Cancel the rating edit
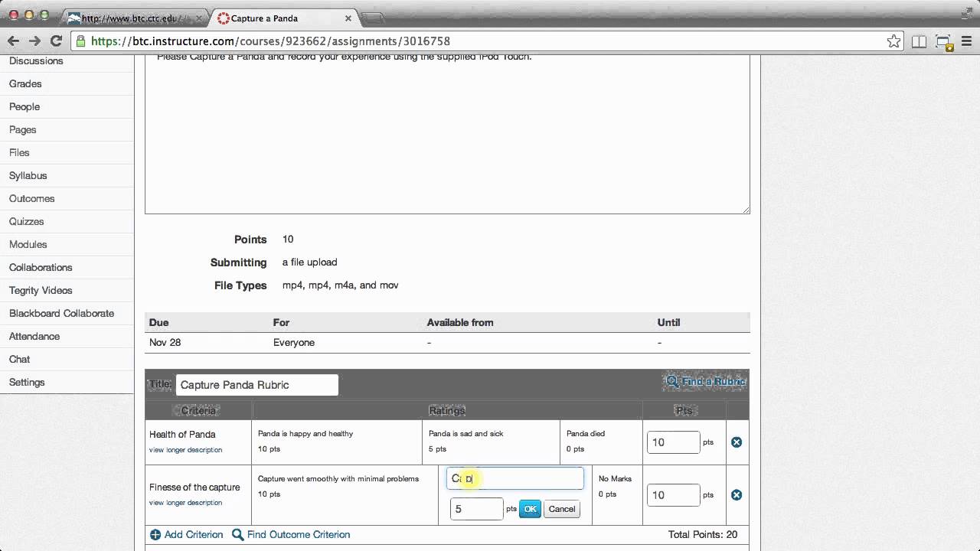This screenshot has width=980, height=551. tap(562, 509)
